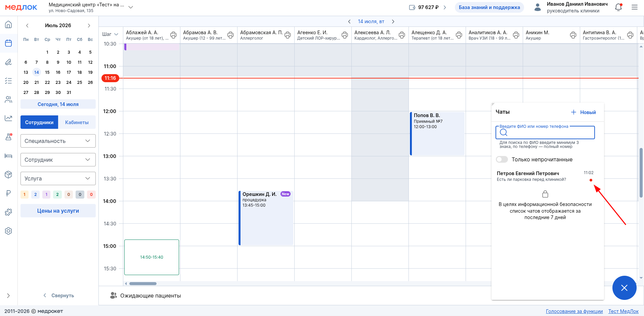The height and width of the screenshot is (316, 644).
Task: Open Орешкин Д. И. appointment
Action: (266, 218)
